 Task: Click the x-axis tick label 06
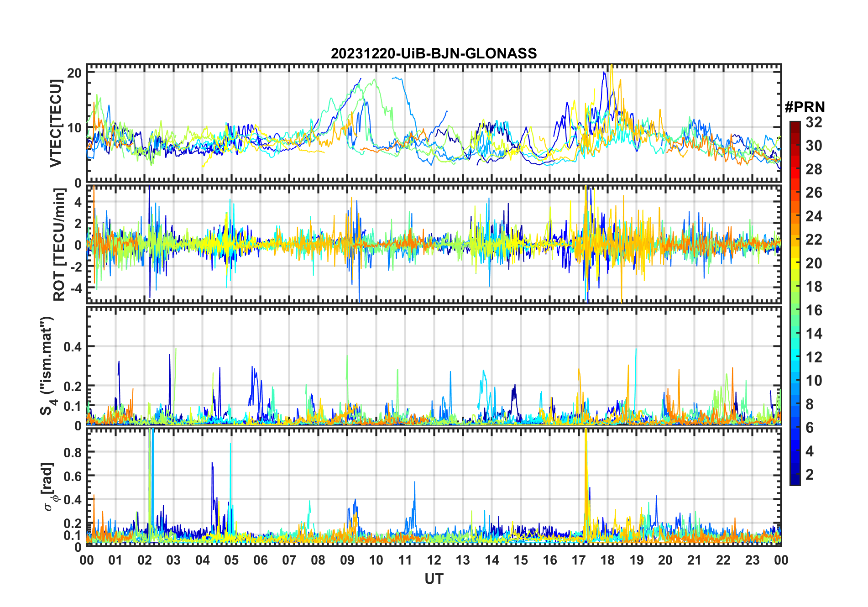pyautogui.click(x=260, y=560)
